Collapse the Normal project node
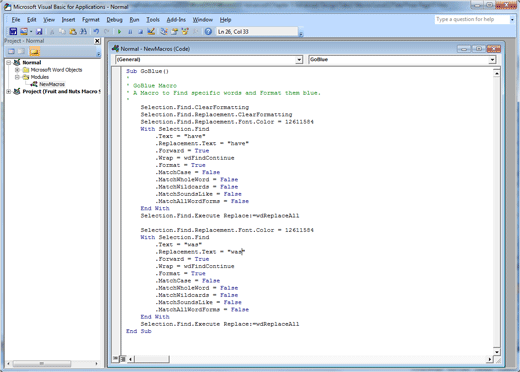The height and width of the screenshot is (372, 520). coord(9,63)
